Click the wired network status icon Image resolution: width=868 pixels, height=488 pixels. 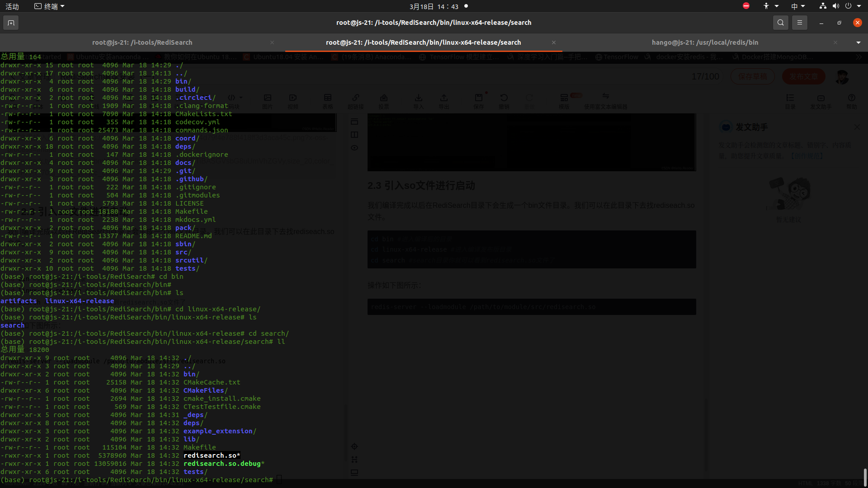coord(823,6)
